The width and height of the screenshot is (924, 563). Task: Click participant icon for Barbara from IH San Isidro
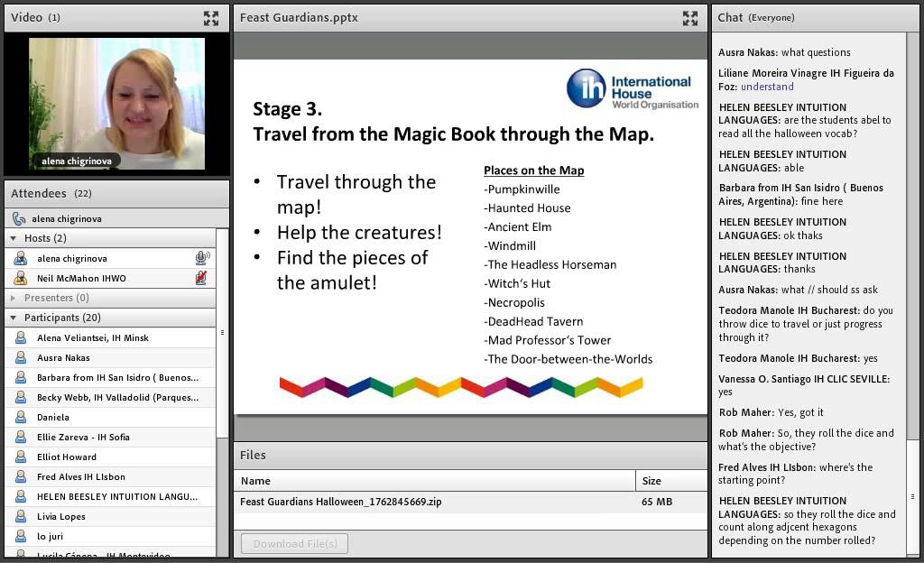coord(21,377)
